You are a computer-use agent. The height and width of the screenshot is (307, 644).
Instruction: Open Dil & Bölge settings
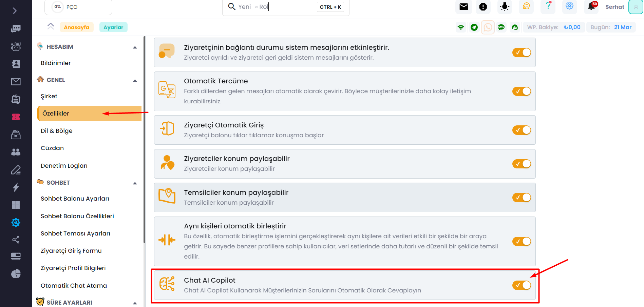[x=56, y=131]
